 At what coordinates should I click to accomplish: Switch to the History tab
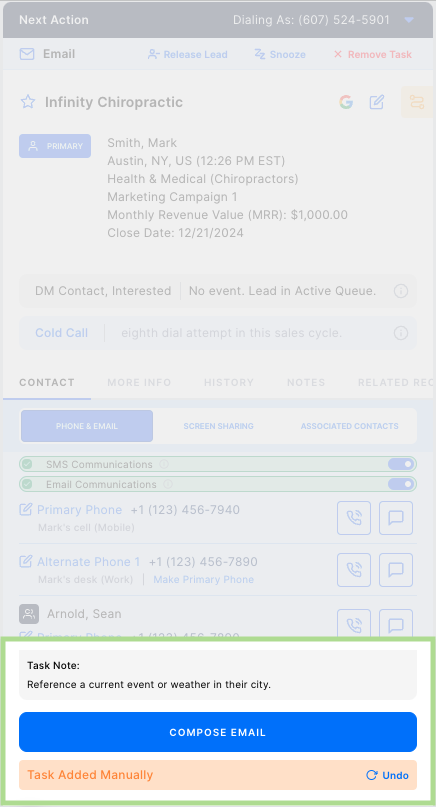(x=229, y=382)
